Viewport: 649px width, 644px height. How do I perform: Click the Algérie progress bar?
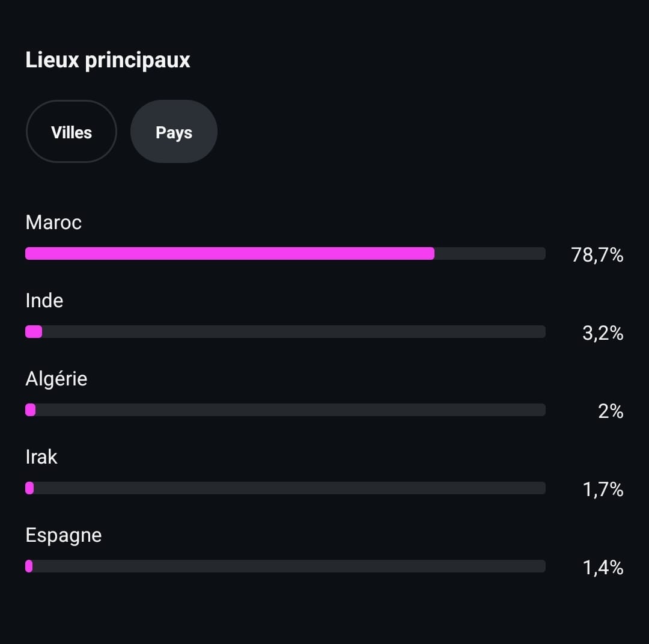[285, 410]
